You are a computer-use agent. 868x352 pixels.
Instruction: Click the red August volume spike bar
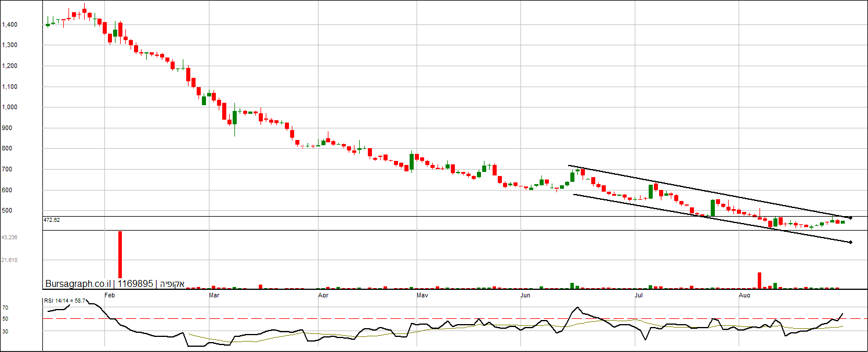[x=759, y=280]
